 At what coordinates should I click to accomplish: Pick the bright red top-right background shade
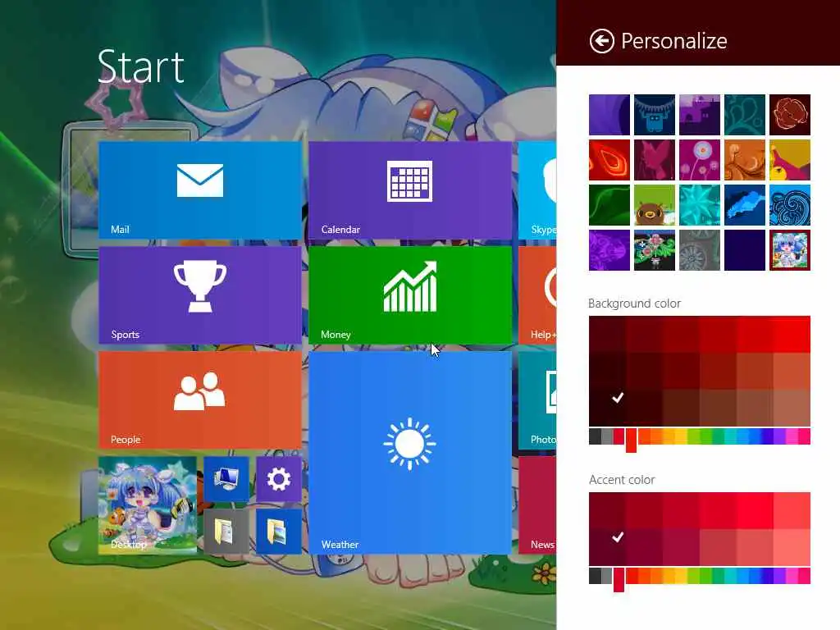point(792,335)
